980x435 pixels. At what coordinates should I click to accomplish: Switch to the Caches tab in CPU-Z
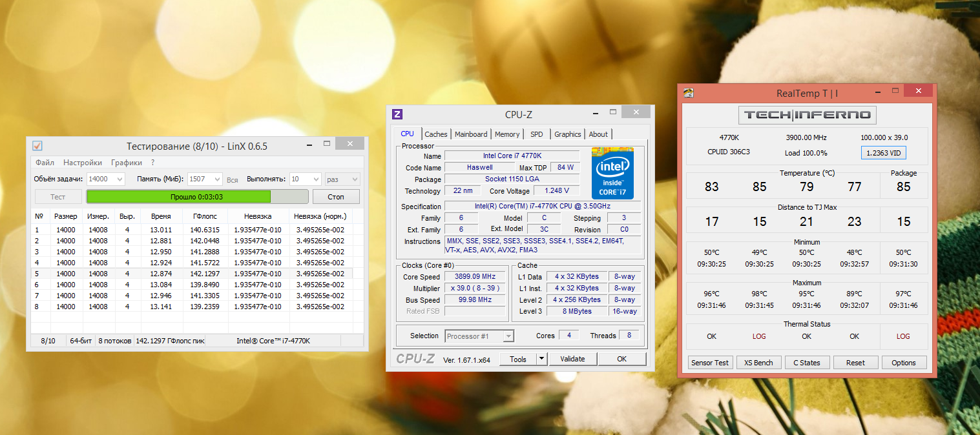tap(436, 134)
